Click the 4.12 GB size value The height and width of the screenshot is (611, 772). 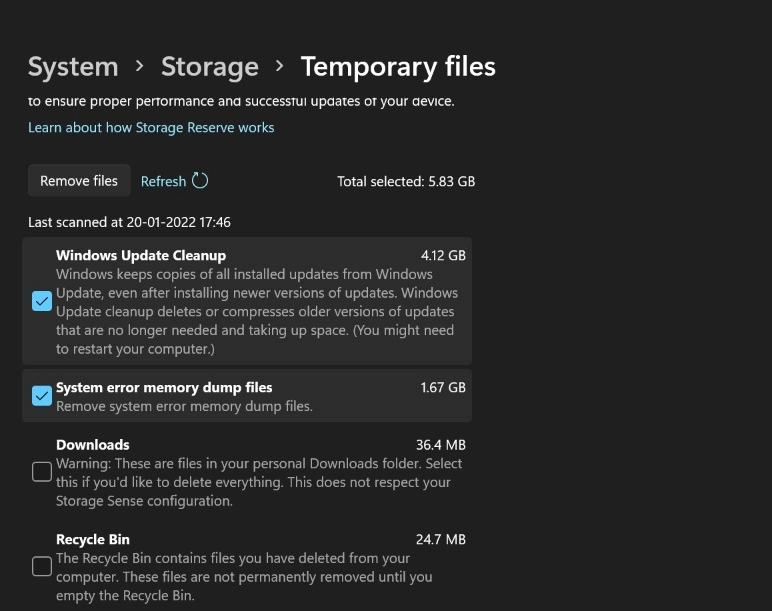tap(443, 255)
